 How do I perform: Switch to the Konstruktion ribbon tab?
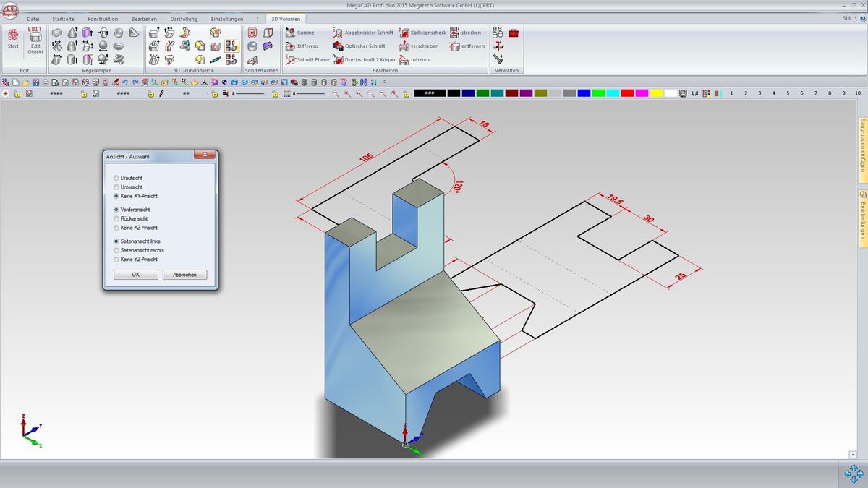tap(103, 19)
